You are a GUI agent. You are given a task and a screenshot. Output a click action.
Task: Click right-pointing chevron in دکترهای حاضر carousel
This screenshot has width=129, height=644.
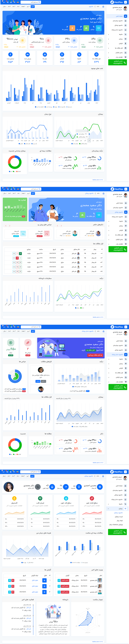[61, 226]
